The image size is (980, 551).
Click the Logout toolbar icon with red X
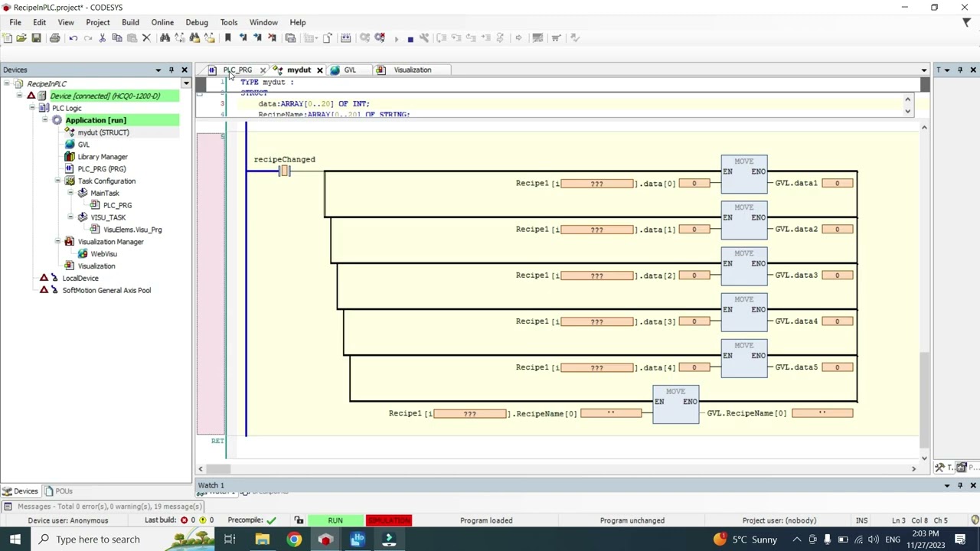(380, 37)
